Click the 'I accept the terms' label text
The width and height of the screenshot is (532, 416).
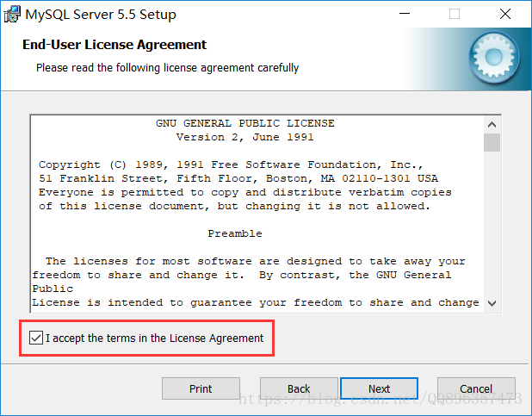[x=154, y=338]
